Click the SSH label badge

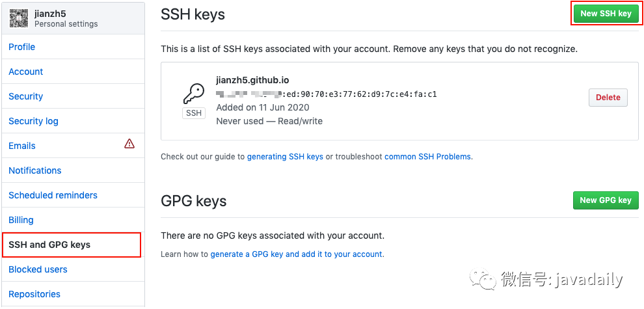194,113
